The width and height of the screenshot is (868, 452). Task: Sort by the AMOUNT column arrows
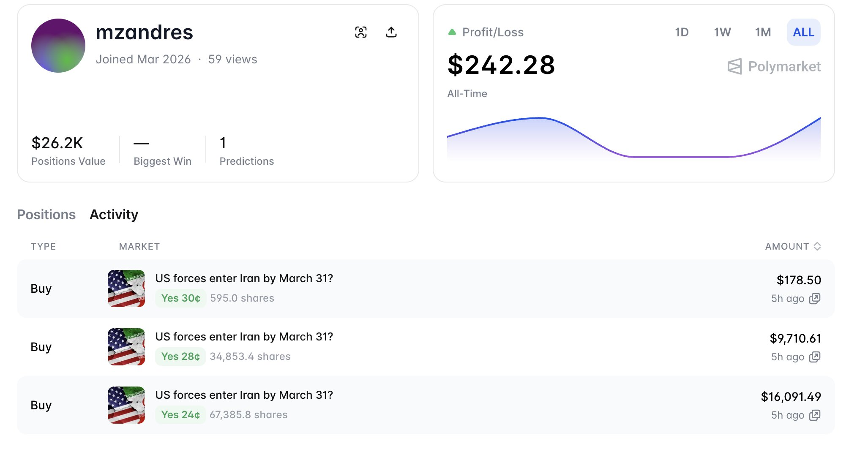[x=817, y=246]
